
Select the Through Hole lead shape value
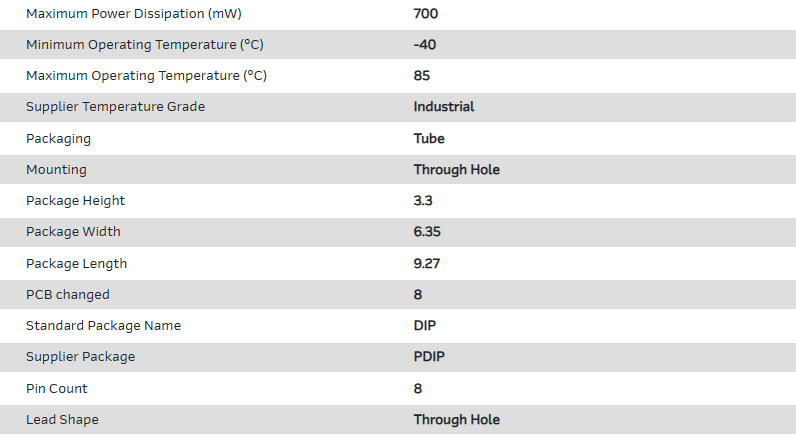pos(456,420)
